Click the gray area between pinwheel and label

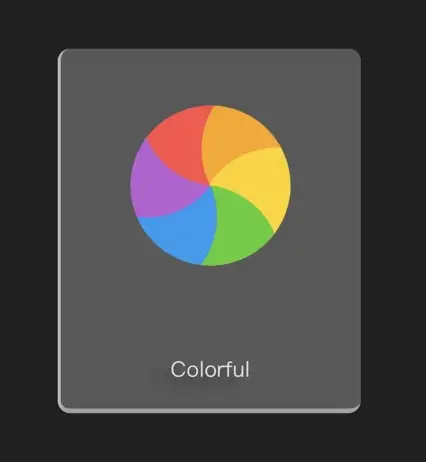pos(210,310)
